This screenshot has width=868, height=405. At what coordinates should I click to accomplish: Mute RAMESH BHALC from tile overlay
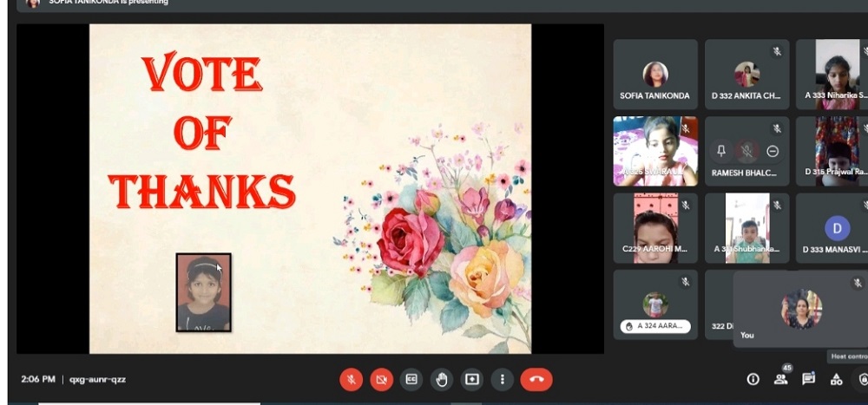pos(746,151)
